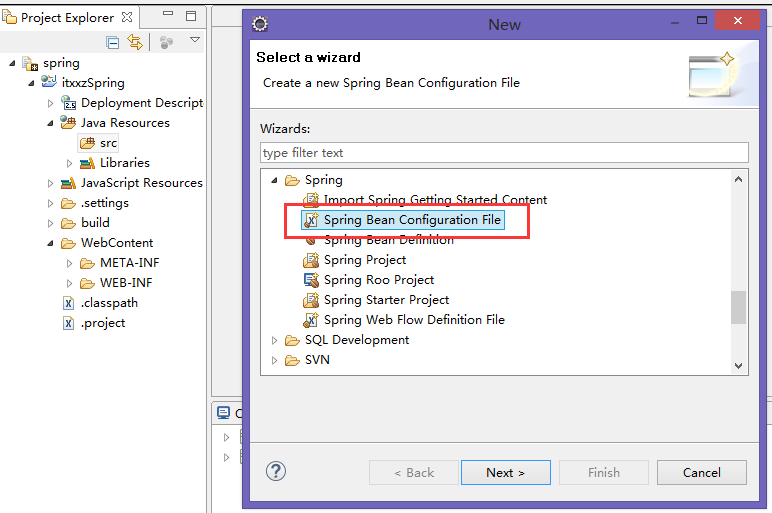Expand the Deployment Descriptor node
The width and height of the screenshot is (772, 513).
pos(50,103)
